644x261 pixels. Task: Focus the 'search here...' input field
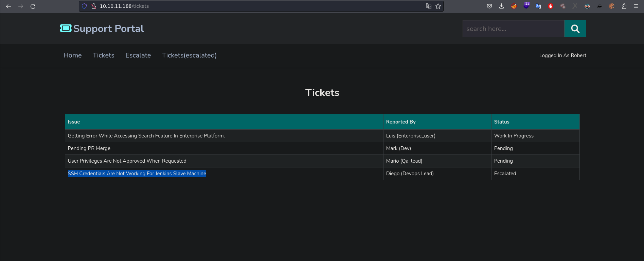point(513,29)
